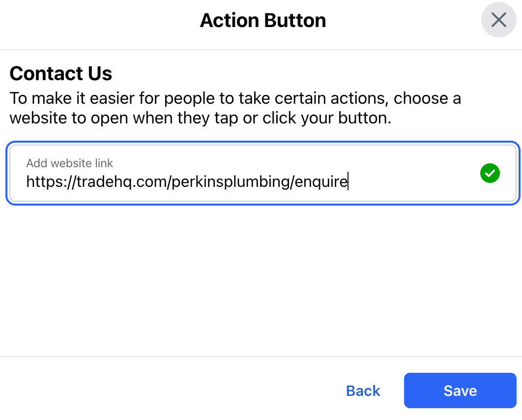Click the word "website" in the description

pyautogui.click(x=38, y=118)
